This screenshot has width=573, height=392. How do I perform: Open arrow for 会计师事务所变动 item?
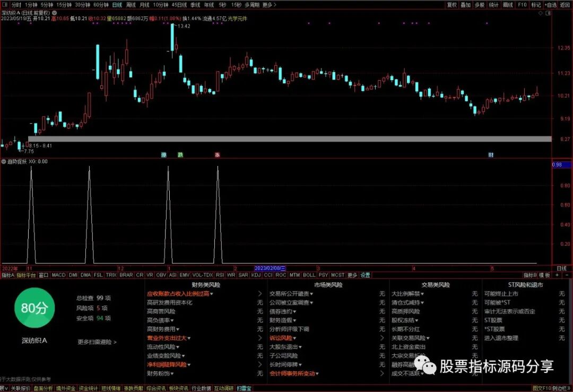pos(382,373)
